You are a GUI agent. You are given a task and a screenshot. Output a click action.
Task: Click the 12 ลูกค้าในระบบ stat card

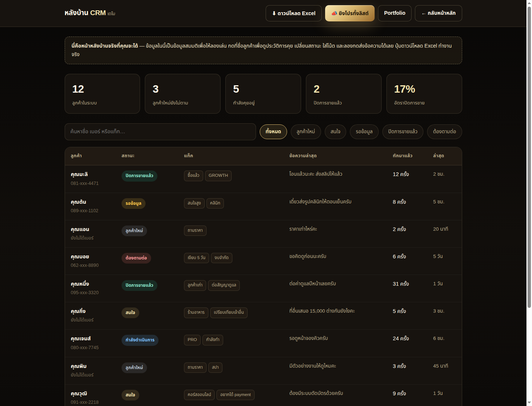pyautogui.click(x=102, y=94)
